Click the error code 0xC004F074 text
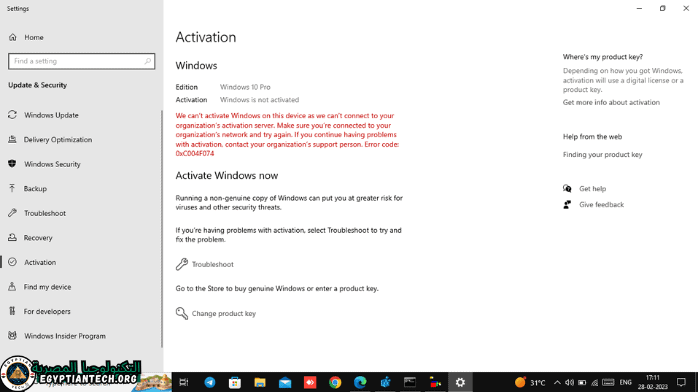The image size is (698, 392). (195, 154)
